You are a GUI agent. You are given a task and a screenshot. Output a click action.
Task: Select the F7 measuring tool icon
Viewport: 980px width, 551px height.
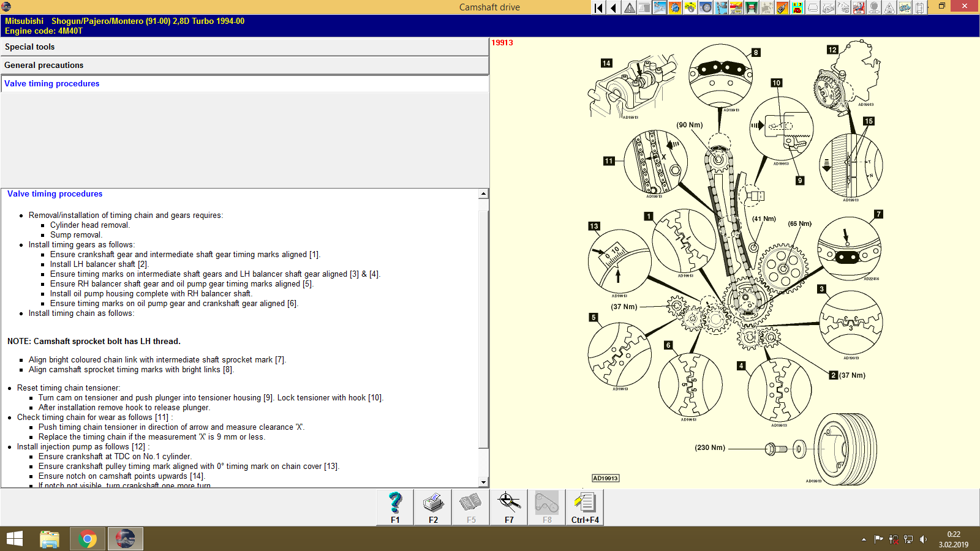point(508,507)
